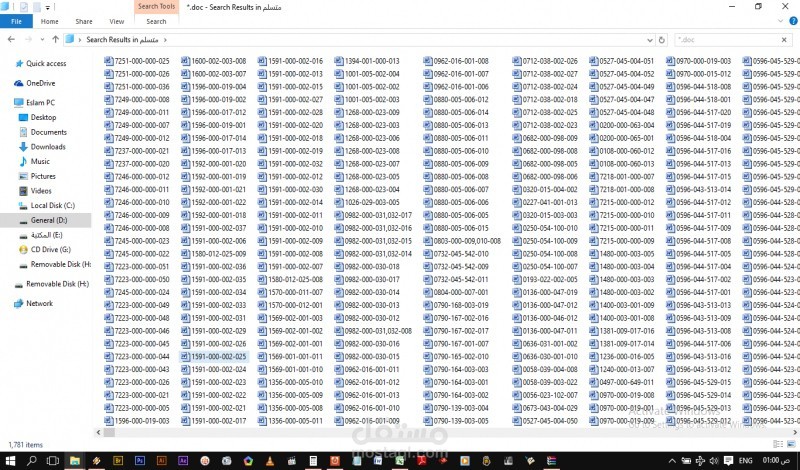The width and height of the screenshot is (800, 470).
Task: Open taskbar Search magnifier
Action: [31, 461]
